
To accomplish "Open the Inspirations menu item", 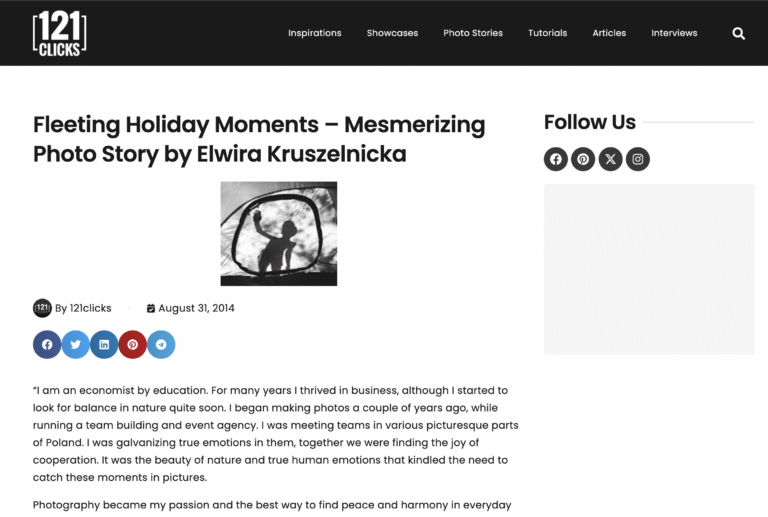I will point(315,33).
